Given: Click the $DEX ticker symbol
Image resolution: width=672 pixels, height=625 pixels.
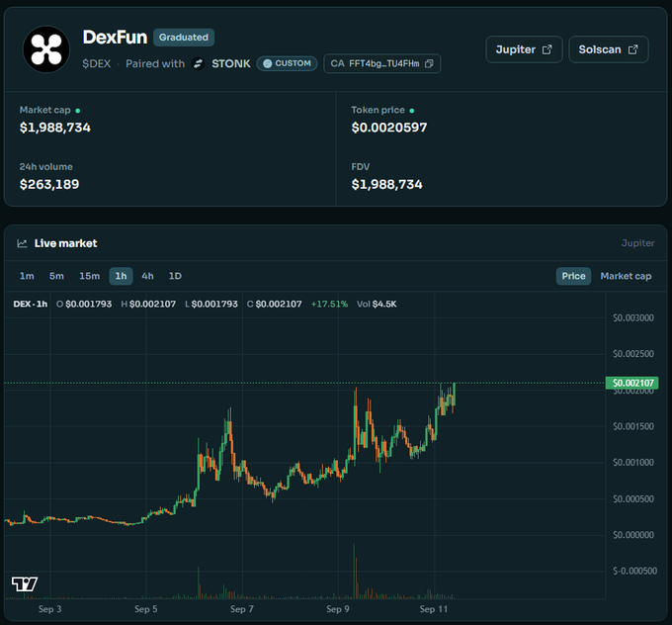Looking at the screenshot, I should (x=97, y=64).
